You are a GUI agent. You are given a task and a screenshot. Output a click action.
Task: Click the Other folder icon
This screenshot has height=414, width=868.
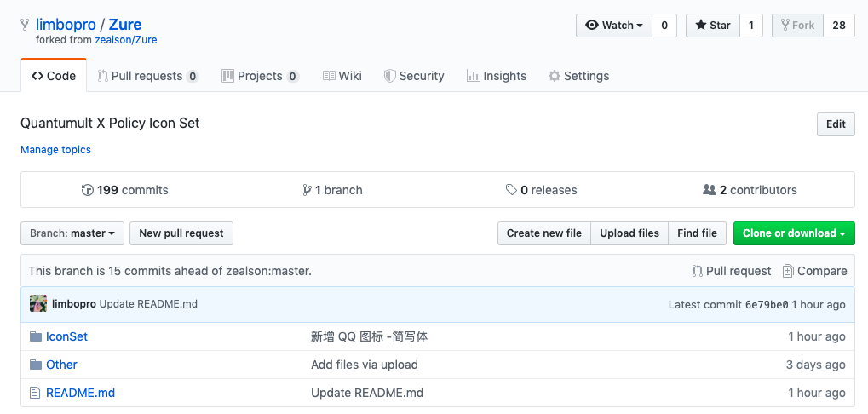tap(36, 365)
